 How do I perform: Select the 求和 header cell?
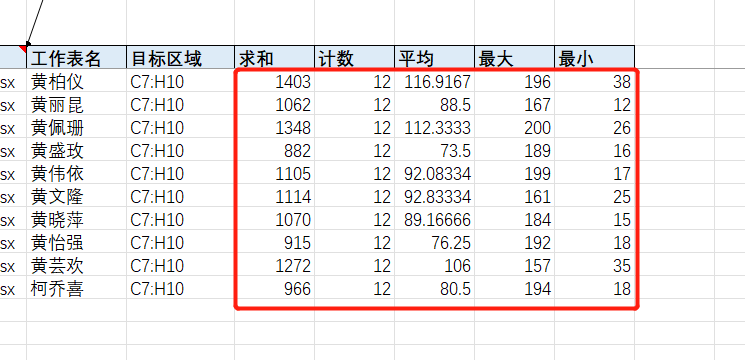[274, 57]
